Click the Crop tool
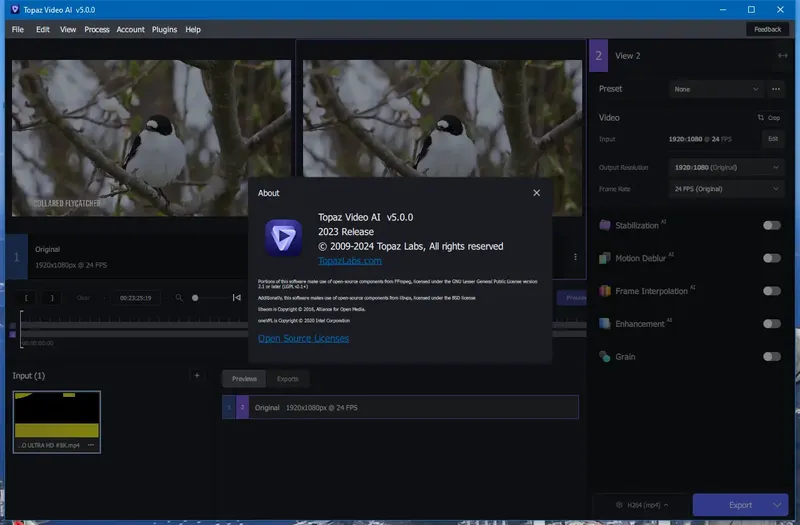 (769, 117)
